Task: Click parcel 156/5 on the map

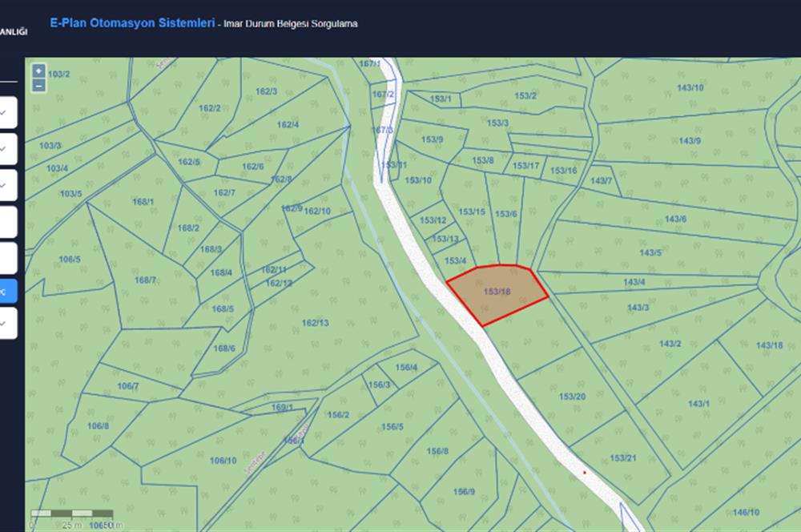Action: [392, 427]
